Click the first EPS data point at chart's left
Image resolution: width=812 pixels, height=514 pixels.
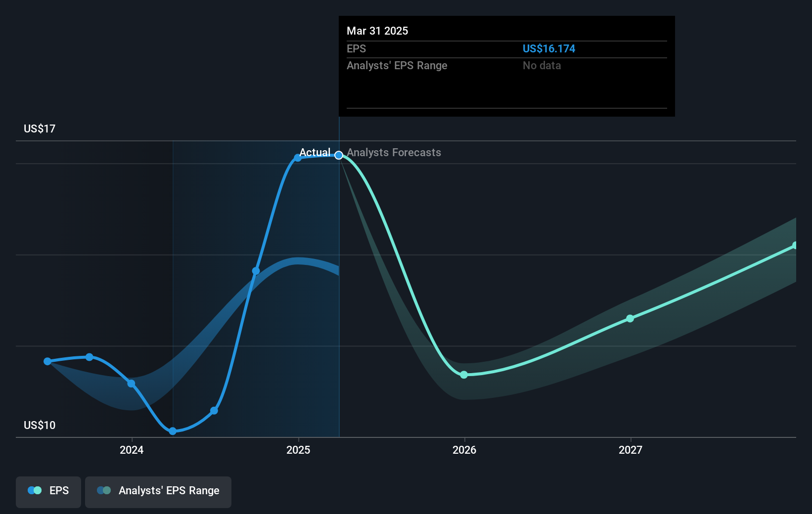tap(47, 362)
